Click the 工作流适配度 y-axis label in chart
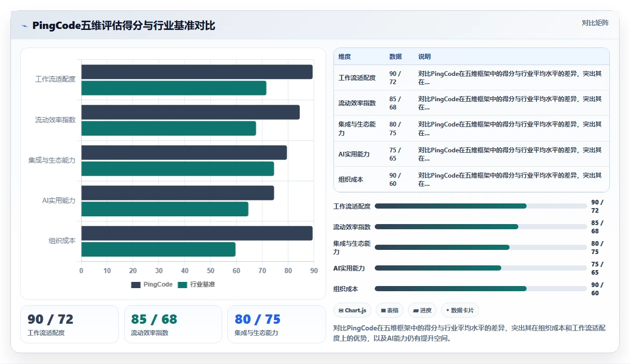This screenshot has width=630, height=364. tap(55, 80)
